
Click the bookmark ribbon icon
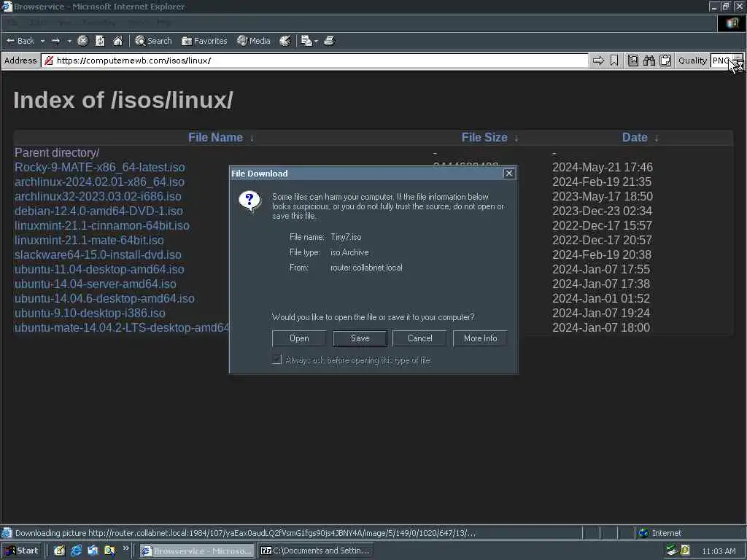(x=614, y=61)
